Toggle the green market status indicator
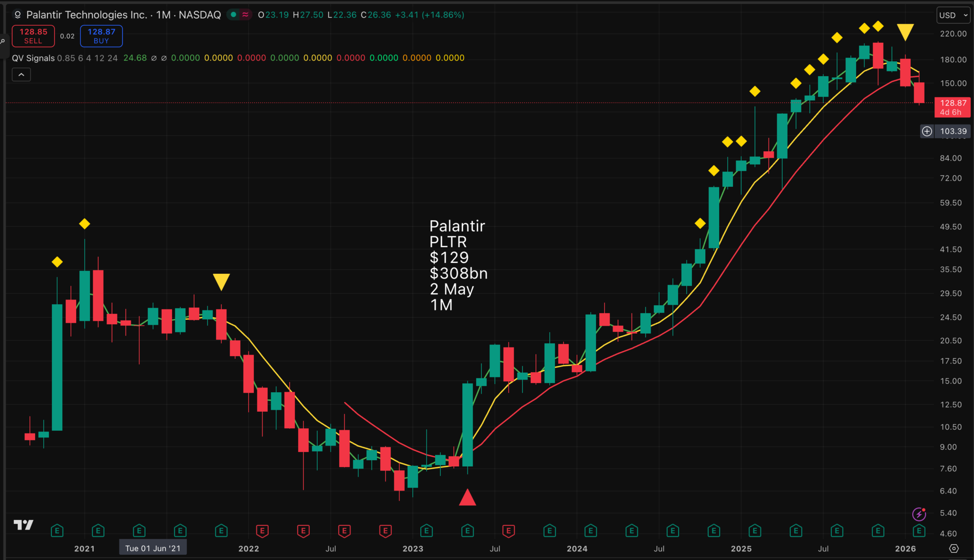 pos(233,15)
